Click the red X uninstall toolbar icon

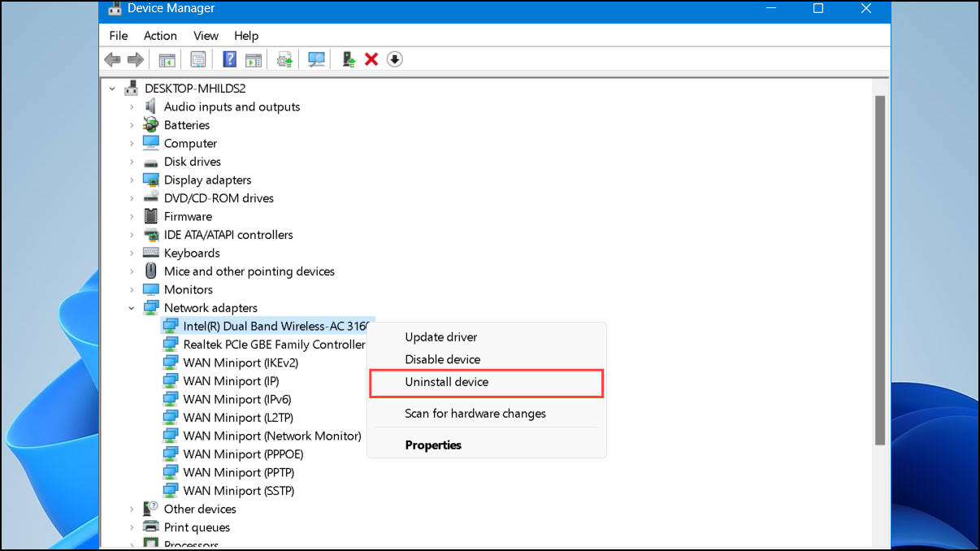[371, 59]
